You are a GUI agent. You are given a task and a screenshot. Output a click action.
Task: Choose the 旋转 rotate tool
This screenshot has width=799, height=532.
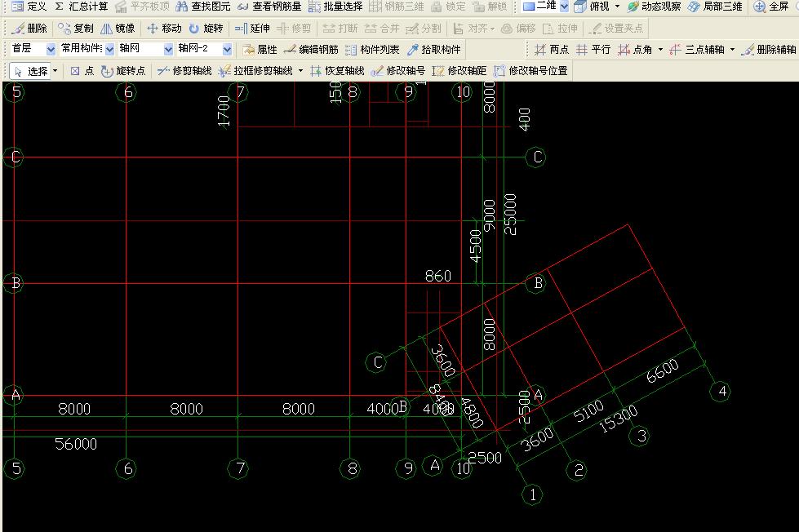pyautogui.click(x=206, y=29)
